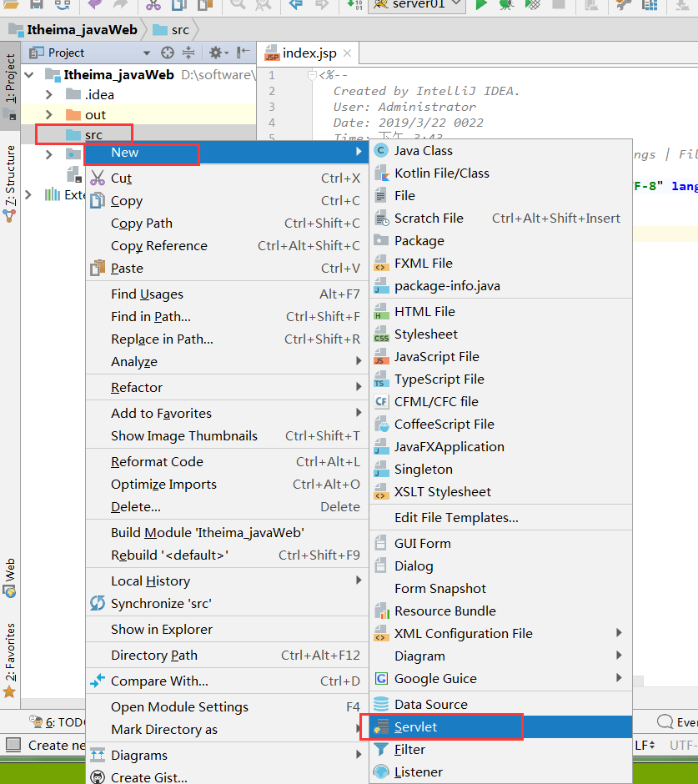Expand the Analyze submenu
The height and width of the screenshot is (784, 698).
(x=227, y=361)
